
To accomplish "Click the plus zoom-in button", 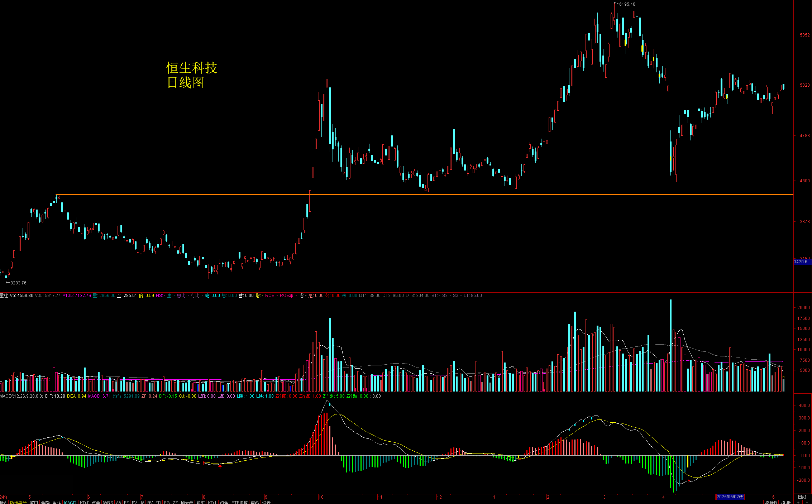I will (x=798, y=502).
